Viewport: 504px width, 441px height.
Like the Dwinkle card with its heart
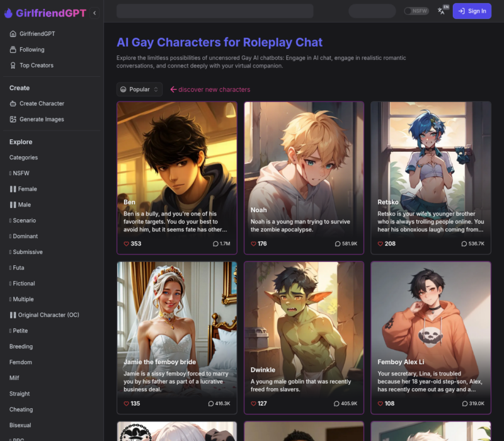[253, 403]
